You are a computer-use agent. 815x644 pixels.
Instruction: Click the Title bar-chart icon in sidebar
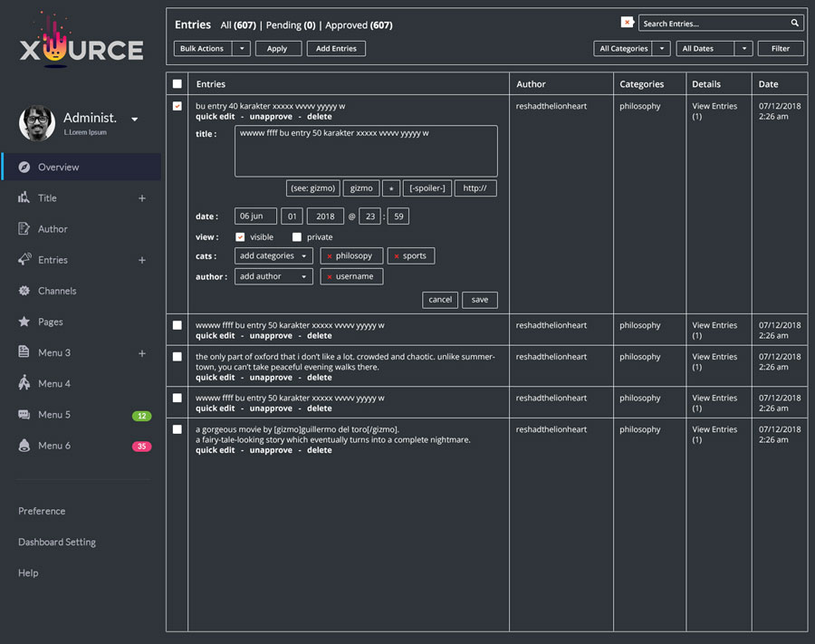(24, 198)
